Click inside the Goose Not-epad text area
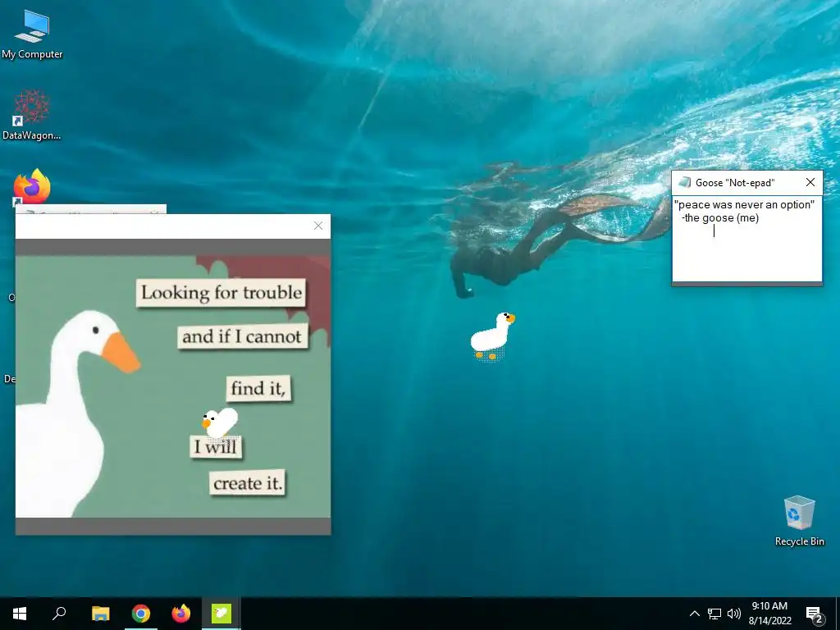This screenshot has width=840, height=630. pyautogui.click(x=746, y=239)
